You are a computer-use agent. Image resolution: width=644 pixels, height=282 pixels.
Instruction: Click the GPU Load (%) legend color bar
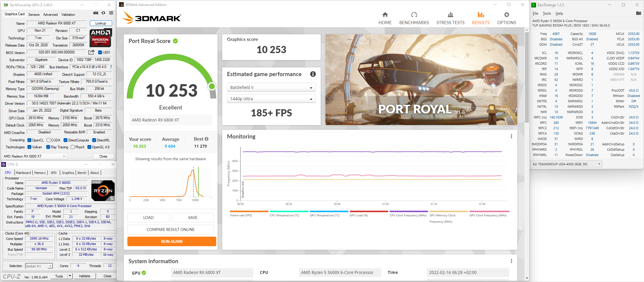pos(369,212)
